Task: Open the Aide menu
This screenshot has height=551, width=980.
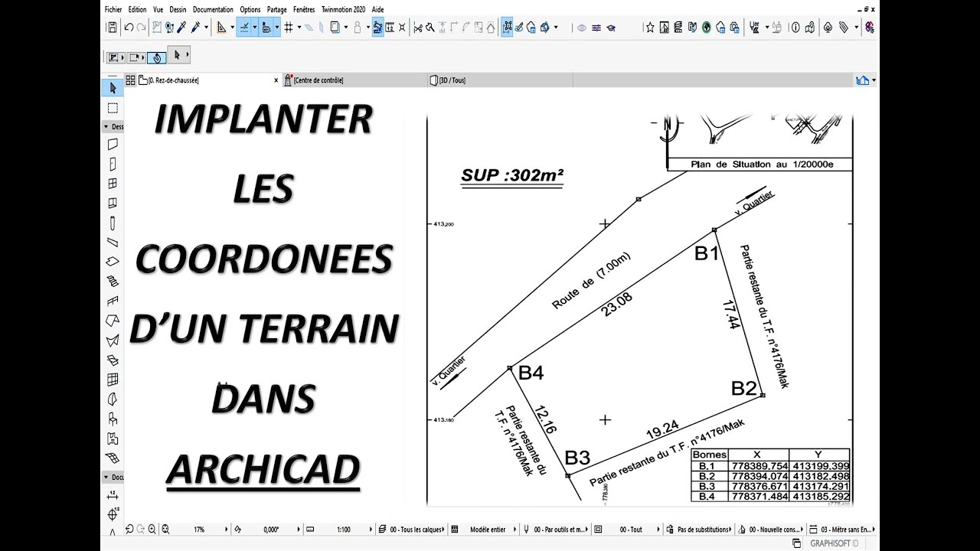Action: 378,9
